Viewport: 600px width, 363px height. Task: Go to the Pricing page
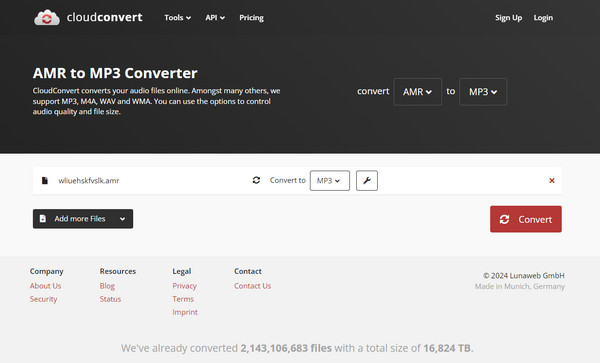(x=251, y=18)
